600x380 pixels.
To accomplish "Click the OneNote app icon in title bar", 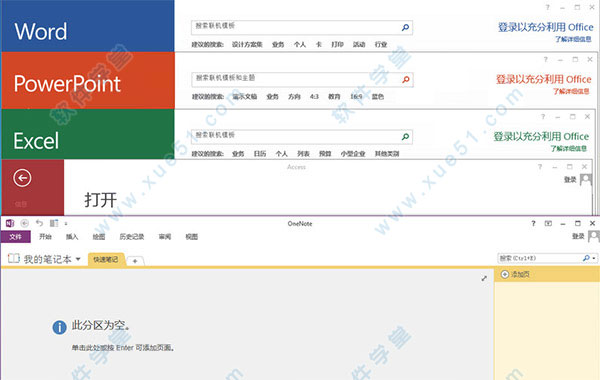I will click(10, 223).
